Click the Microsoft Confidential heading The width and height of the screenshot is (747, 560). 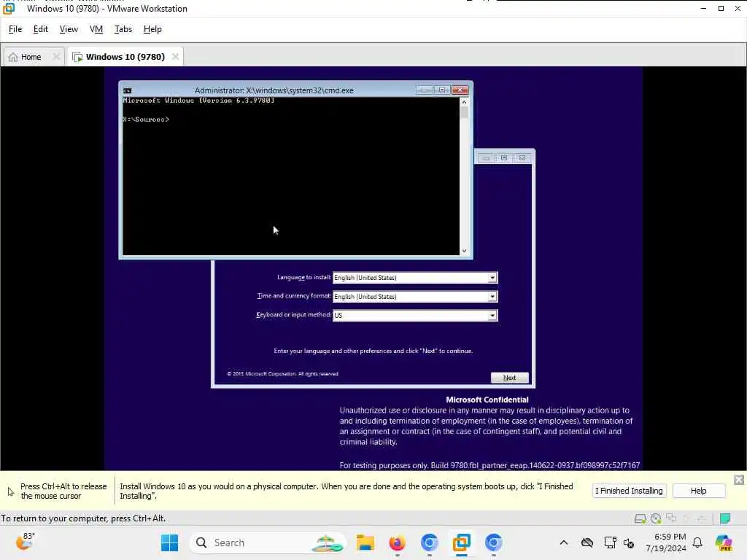coord(487,400)
